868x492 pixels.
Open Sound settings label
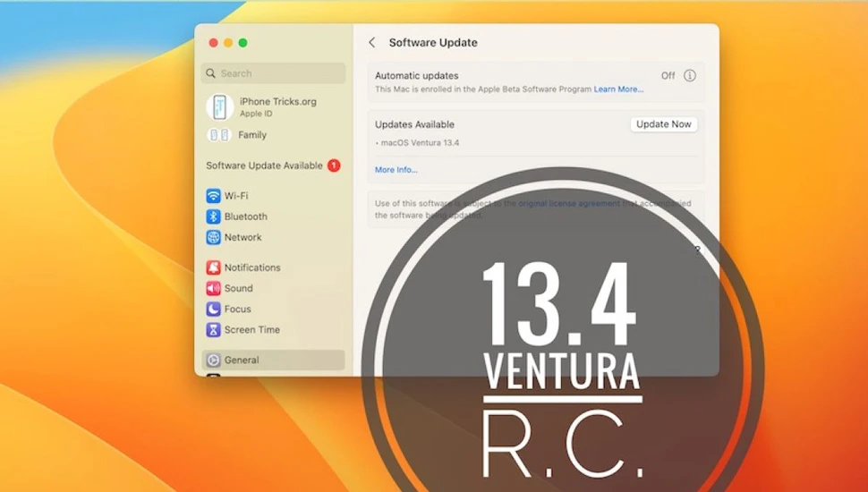pos(239,288)
